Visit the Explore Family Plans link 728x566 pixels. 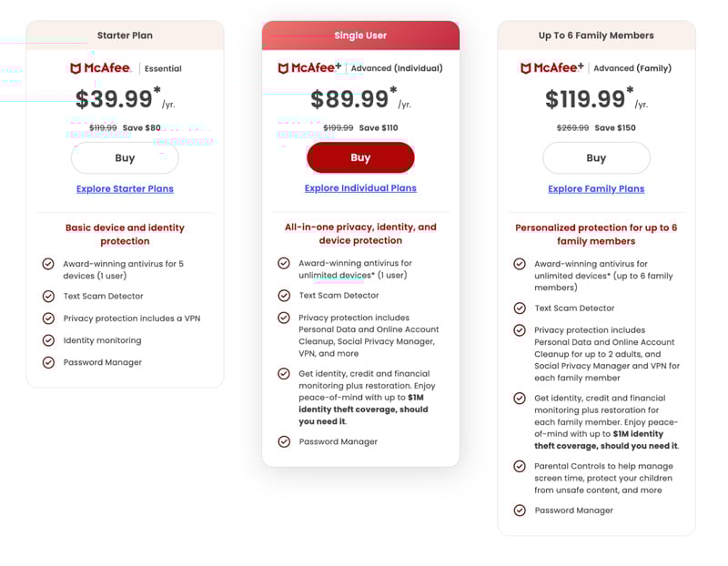tap(596, 189)
